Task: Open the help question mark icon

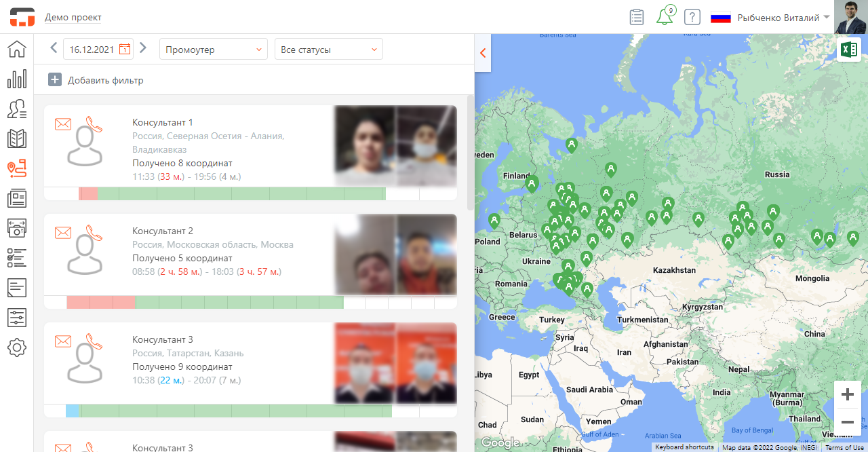Action: [x=692, y=17]
